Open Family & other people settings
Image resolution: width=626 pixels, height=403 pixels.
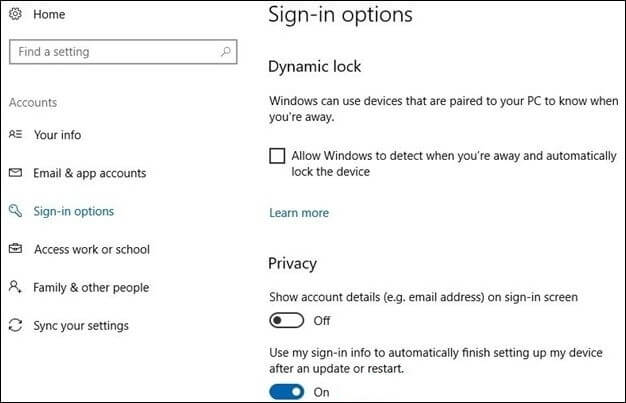click(91, 287)
